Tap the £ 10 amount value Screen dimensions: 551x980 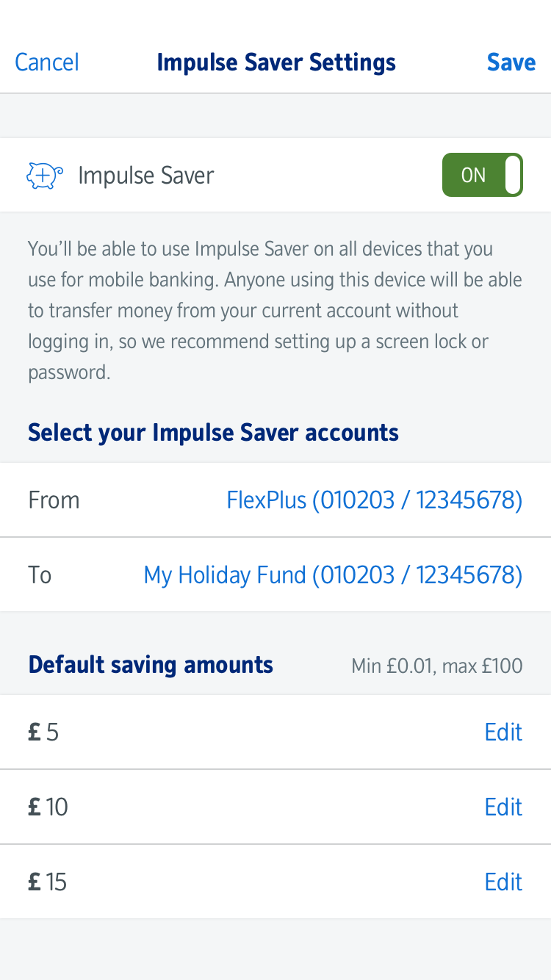tap(48, 807)
